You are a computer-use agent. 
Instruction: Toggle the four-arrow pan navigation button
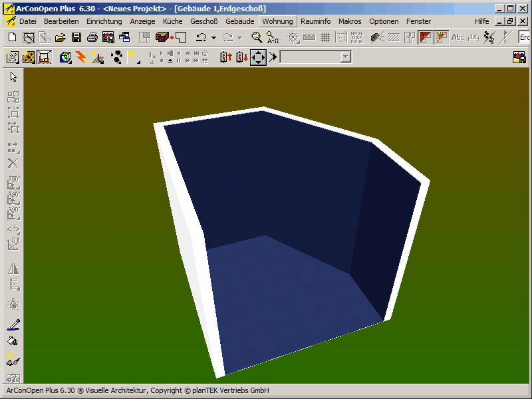(258, 58)
